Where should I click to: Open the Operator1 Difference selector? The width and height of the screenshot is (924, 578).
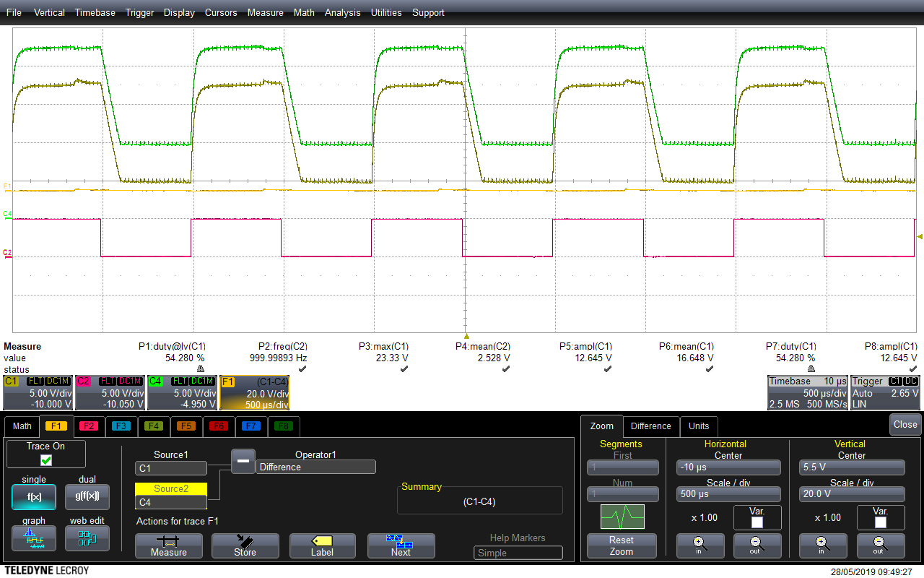pyautogui.click(x=315, y=467)
